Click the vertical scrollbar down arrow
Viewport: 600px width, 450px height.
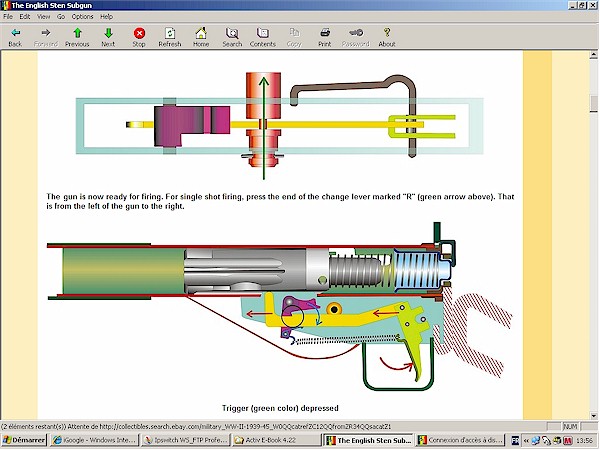[594, 416]
